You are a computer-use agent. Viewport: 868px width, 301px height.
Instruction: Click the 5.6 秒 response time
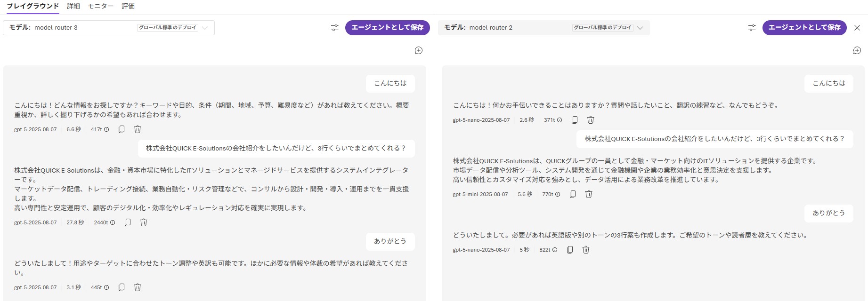[x=525, y=194]
